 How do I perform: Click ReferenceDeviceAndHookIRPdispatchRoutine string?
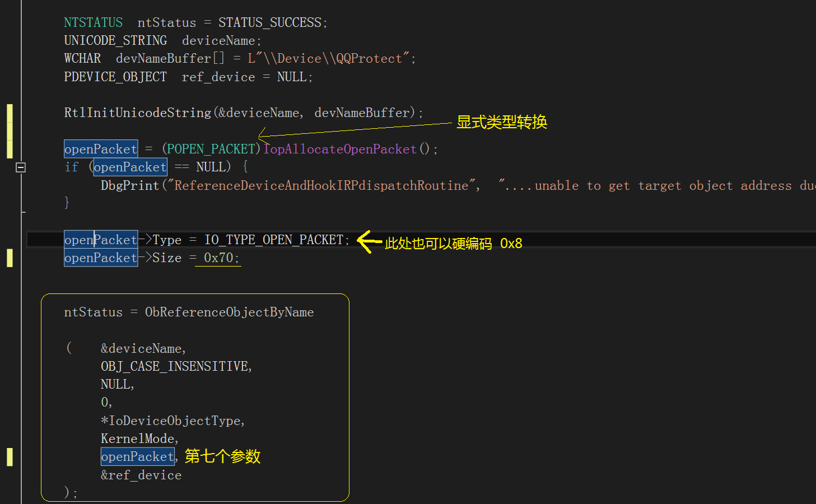[x=321, y=185]
